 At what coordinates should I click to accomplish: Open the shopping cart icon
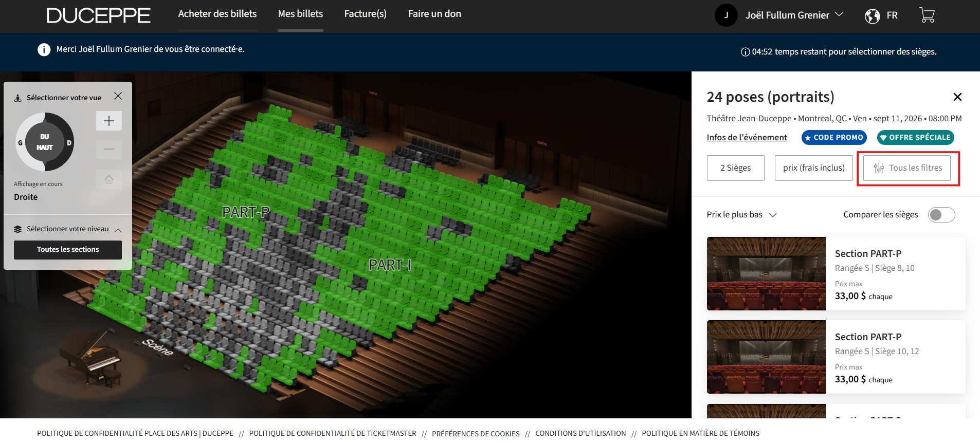[927, 15]
